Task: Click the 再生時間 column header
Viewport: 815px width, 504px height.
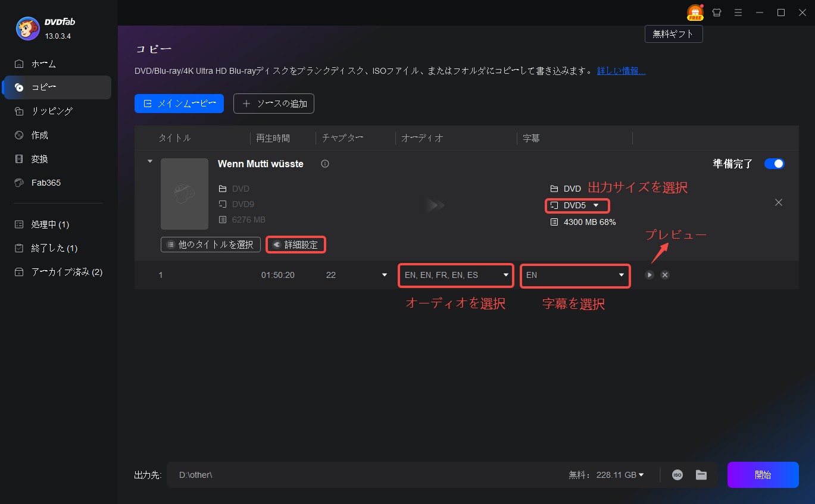Action: 273,138
